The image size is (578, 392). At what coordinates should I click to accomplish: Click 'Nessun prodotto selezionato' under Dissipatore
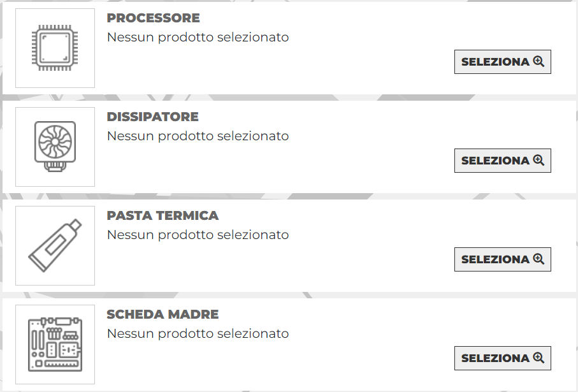(x=198, y=136)
